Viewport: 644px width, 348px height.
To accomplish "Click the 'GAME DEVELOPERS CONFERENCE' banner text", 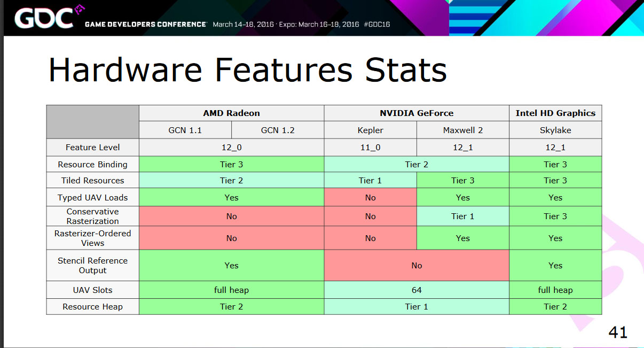I will 146,25.
